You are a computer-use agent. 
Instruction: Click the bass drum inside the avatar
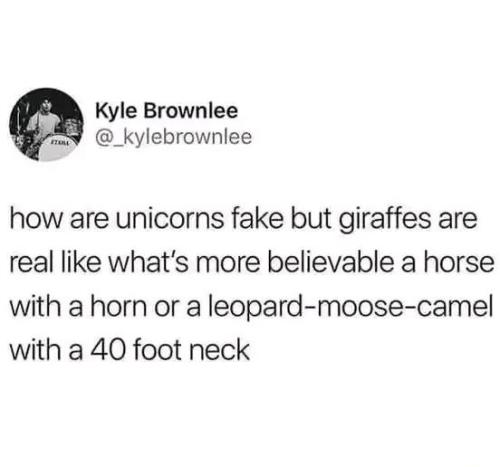pos(55,148)
